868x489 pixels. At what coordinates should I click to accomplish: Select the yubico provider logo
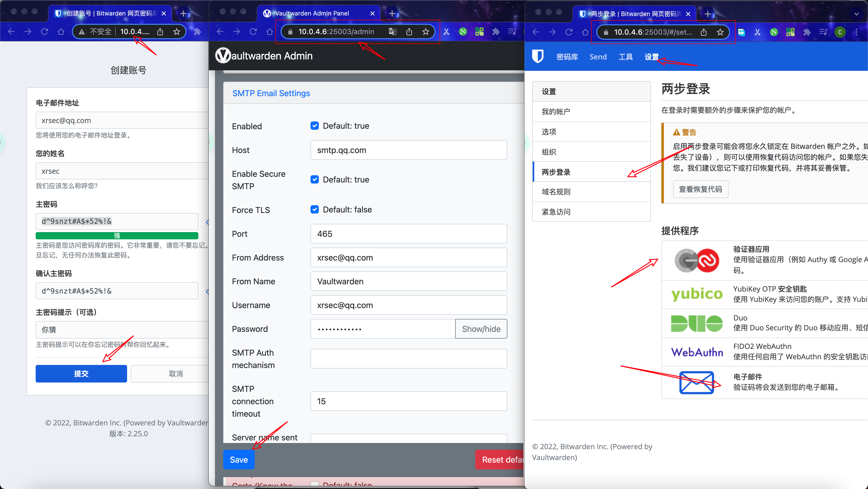pos(696,294)
